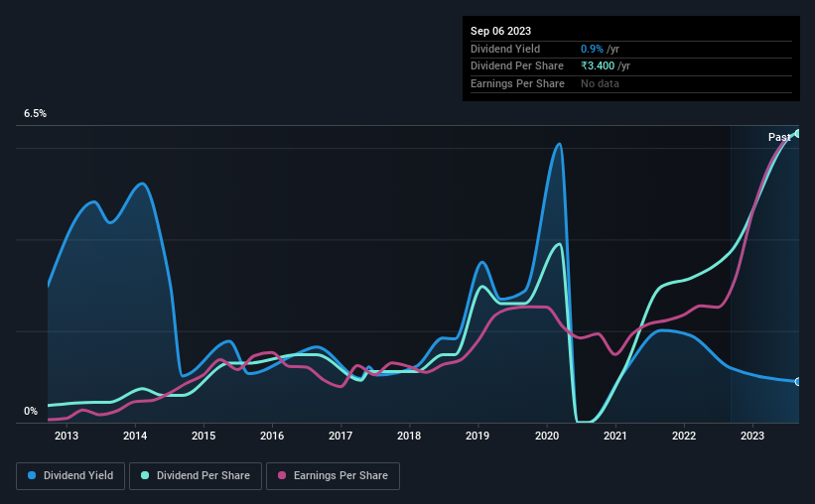Click the Earnings Per Share No data entry

(x=600, y=83)
